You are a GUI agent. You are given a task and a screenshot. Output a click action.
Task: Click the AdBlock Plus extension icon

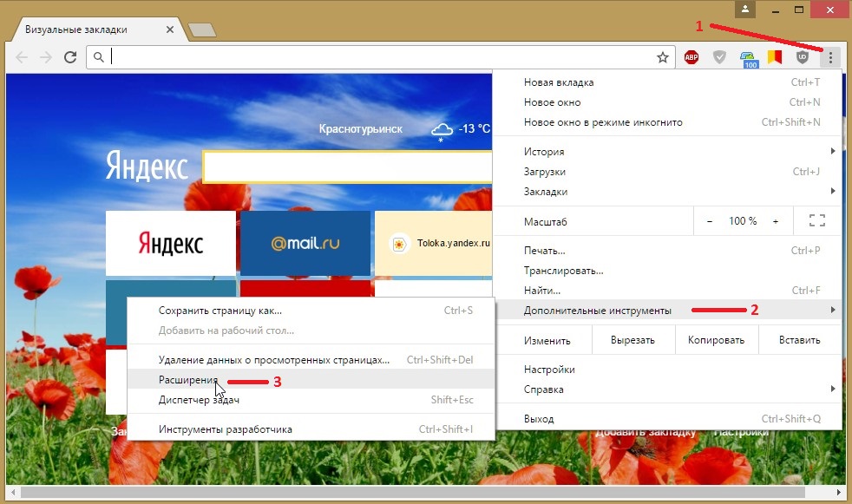pos(691,57)
